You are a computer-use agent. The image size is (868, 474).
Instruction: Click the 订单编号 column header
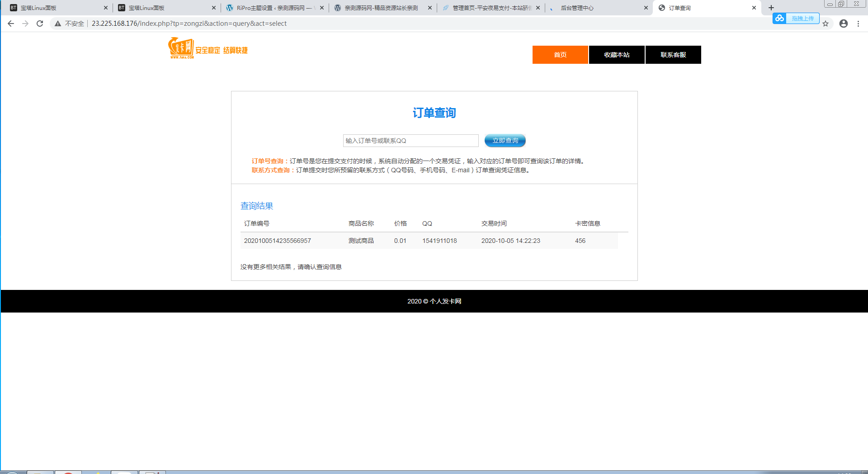click(x=257, y=223)
